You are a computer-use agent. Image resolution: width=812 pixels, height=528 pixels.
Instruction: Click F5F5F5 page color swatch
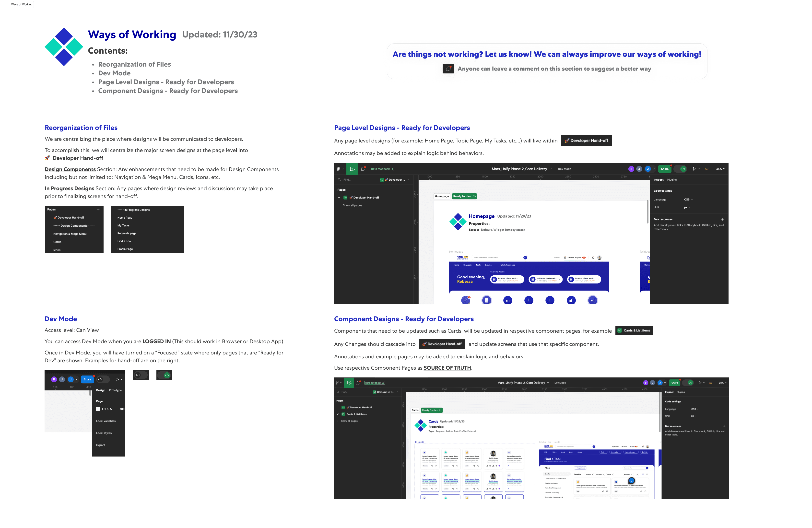point(98,409)
